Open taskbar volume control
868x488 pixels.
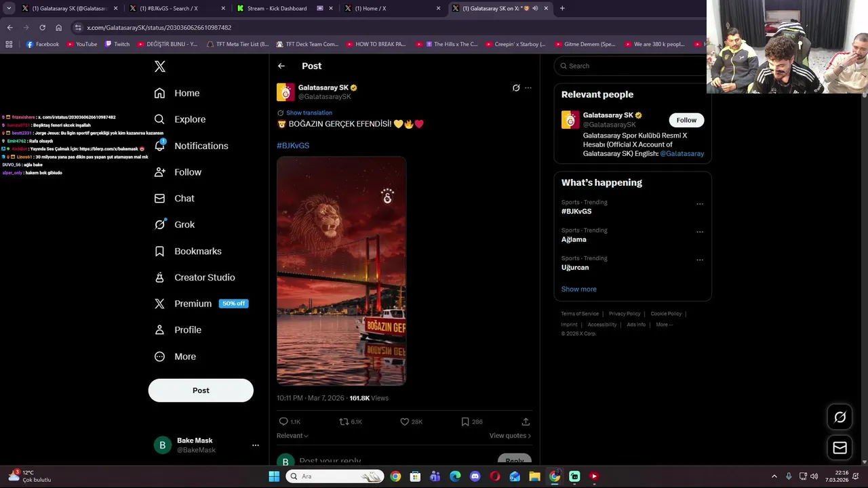(x=814, y=476)
